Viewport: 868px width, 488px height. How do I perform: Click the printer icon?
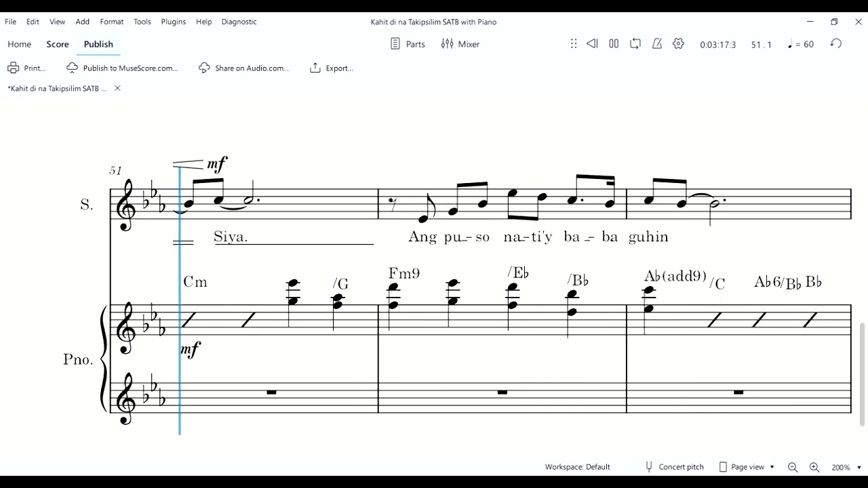coord(13,68)
